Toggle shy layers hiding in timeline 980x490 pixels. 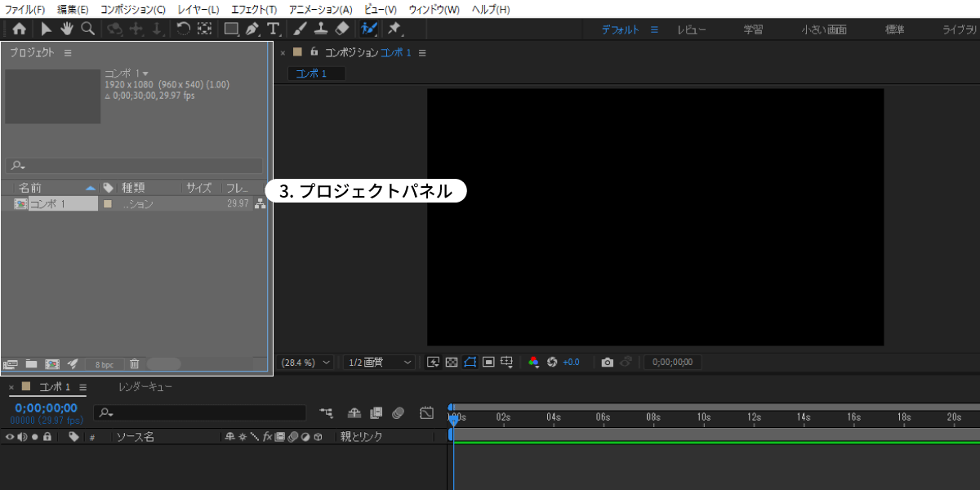354,413
